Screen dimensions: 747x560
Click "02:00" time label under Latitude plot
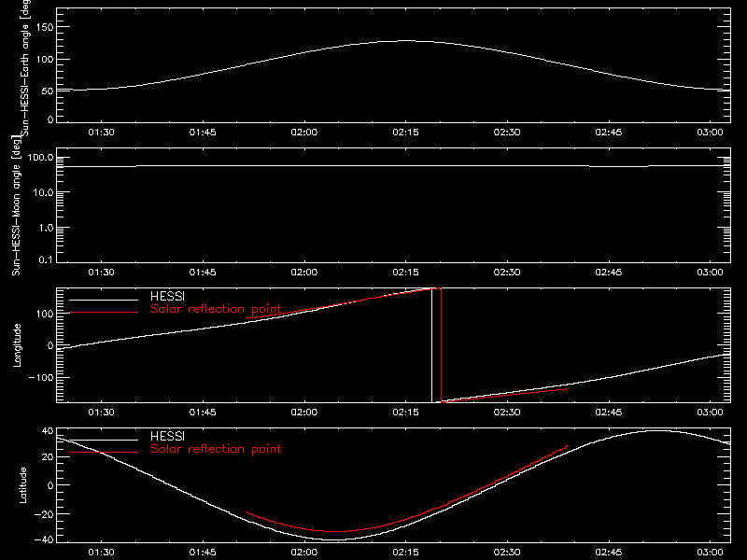point(304,552)
